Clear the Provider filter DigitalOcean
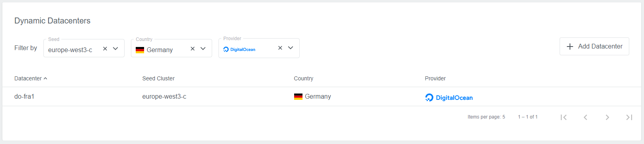The image size is (644, 144). 280,48
